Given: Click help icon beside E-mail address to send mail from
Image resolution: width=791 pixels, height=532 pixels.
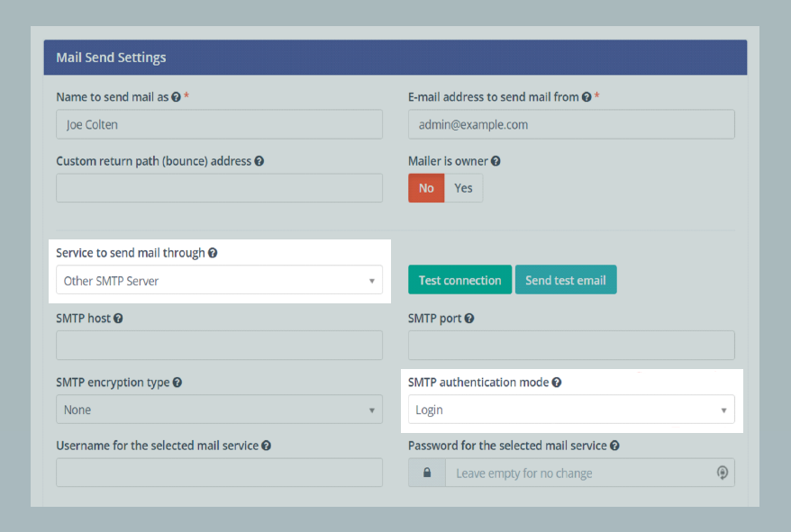Looking at the screenshot, I should (x=586, y=97).
